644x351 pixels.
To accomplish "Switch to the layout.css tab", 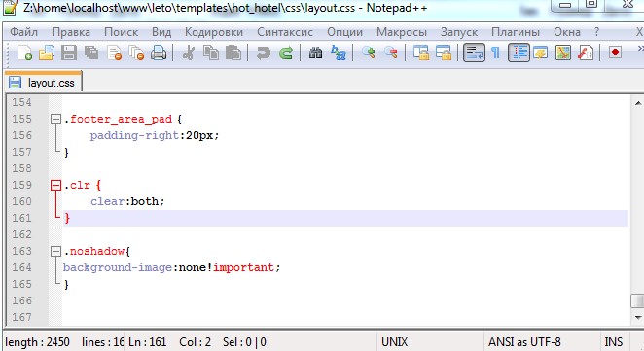I will 43,83.
